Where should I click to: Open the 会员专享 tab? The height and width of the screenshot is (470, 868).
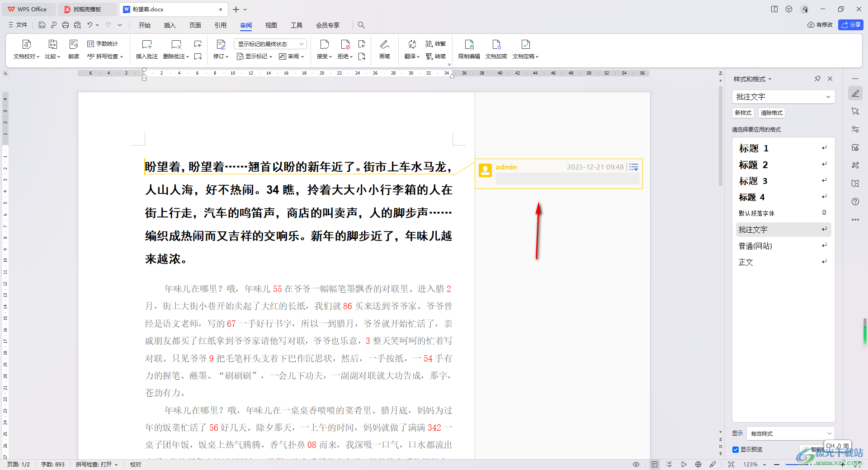coord(328,25)
